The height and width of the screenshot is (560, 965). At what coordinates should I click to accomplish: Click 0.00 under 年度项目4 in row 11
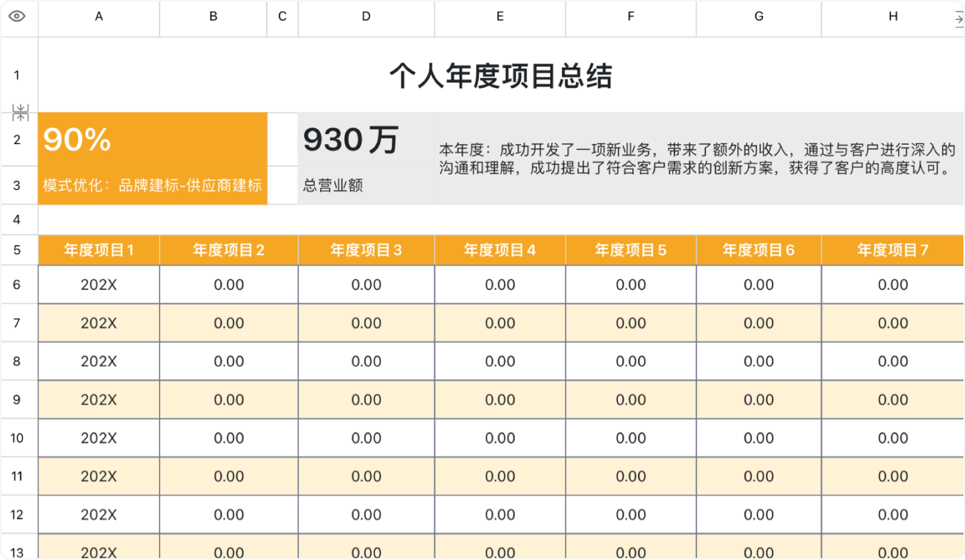[x=500, y=476]
